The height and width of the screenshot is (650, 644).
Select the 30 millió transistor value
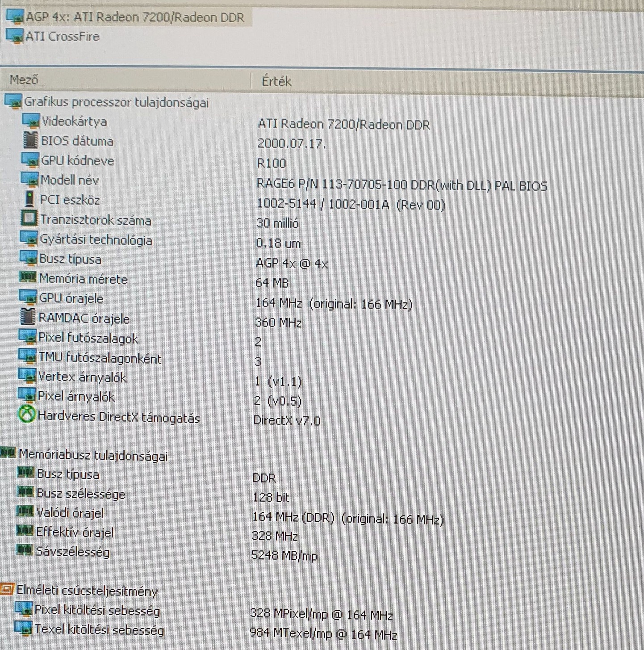click(x=277, y=223)
